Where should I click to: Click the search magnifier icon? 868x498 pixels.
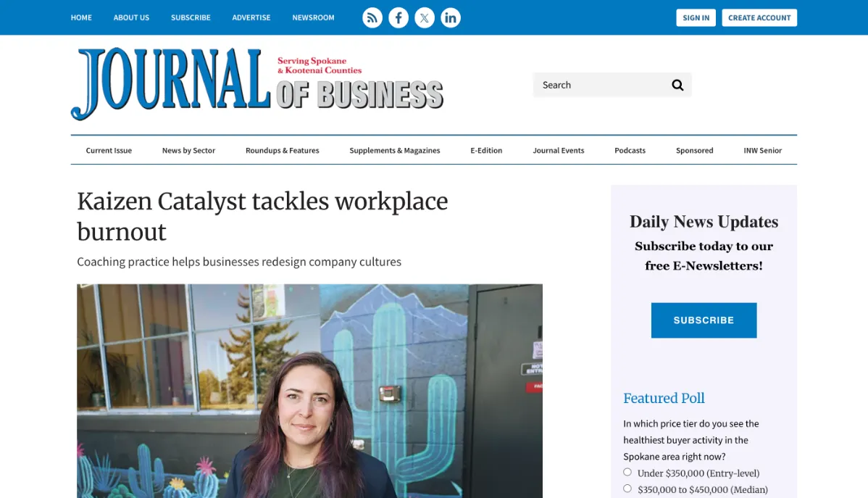click(x=677, y=85)
